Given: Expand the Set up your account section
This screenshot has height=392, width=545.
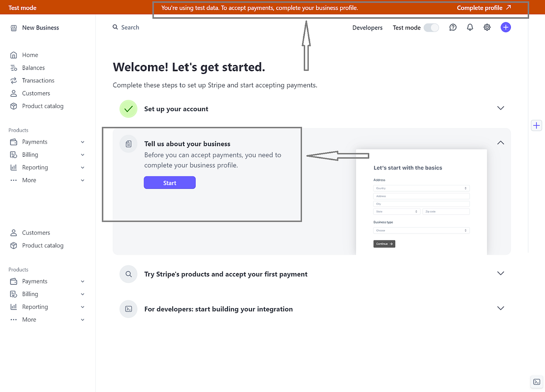Looking at the screenshot, I should (500, 108).
